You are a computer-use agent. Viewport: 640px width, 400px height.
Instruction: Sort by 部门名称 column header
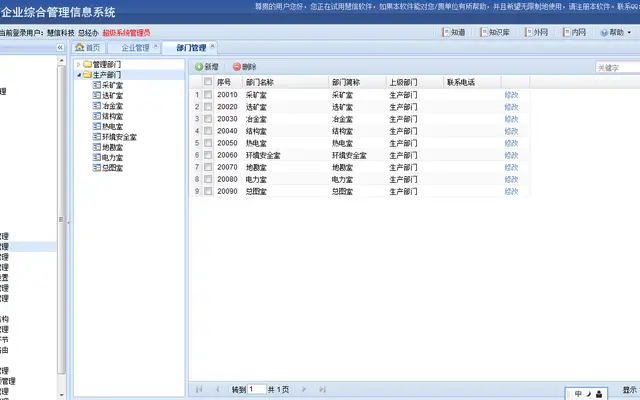[x=285, y=82]
